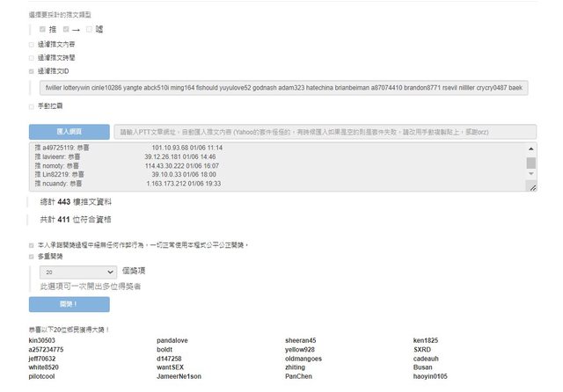563x392 pixels.
Task: Click winner name kin30503
Action: point(42,340)
